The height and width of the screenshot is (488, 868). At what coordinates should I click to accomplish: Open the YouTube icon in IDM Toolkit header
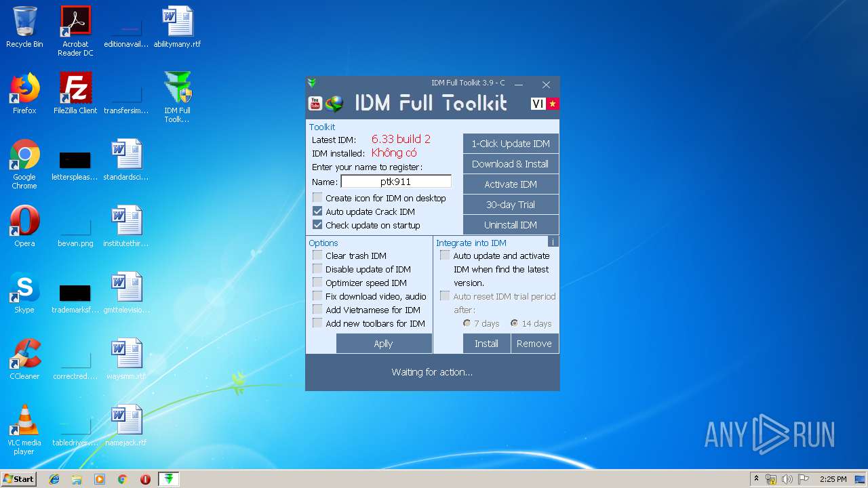[x=315, y=103]
